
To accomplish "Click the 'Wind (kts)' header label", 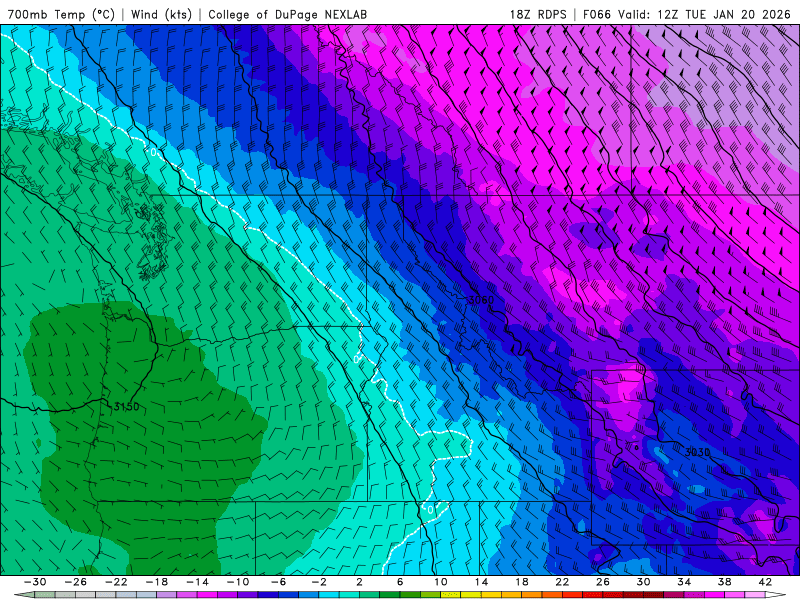I will click(161, 14).
